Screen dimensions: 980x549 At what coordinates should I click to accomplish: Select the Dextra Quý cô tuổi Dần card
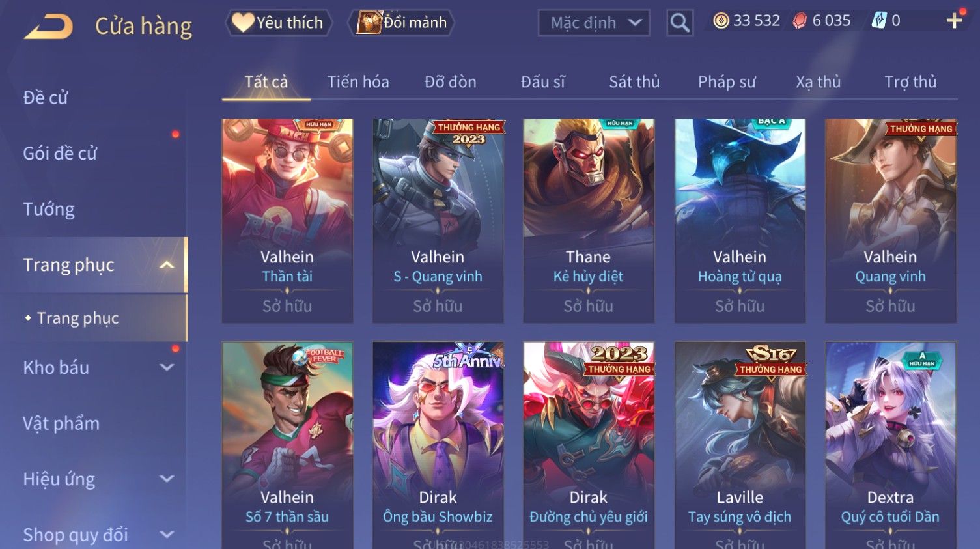point(890,445)
